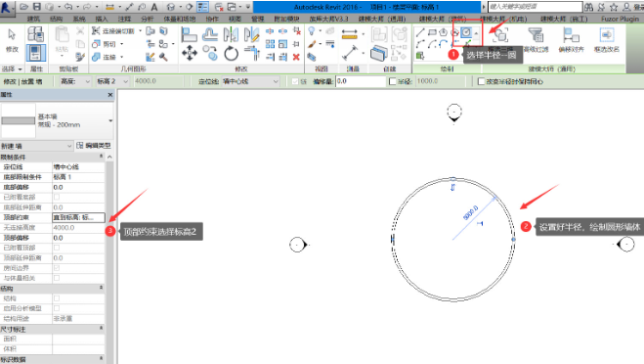Open the Fuzor Plugin ribbon tab

pos(621,19)
